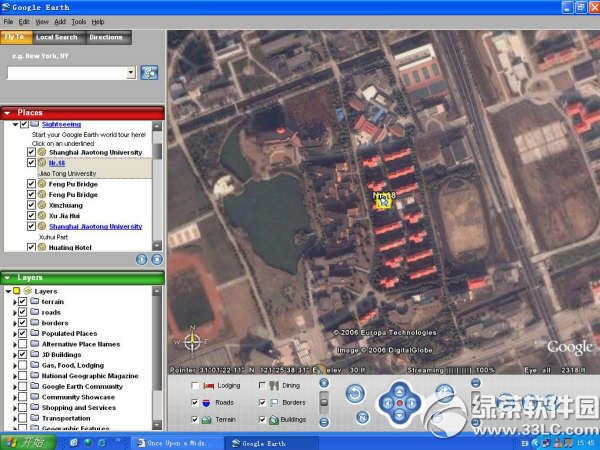Uncheck the Buildings checkbox in the bottom panel

[262, 420]
